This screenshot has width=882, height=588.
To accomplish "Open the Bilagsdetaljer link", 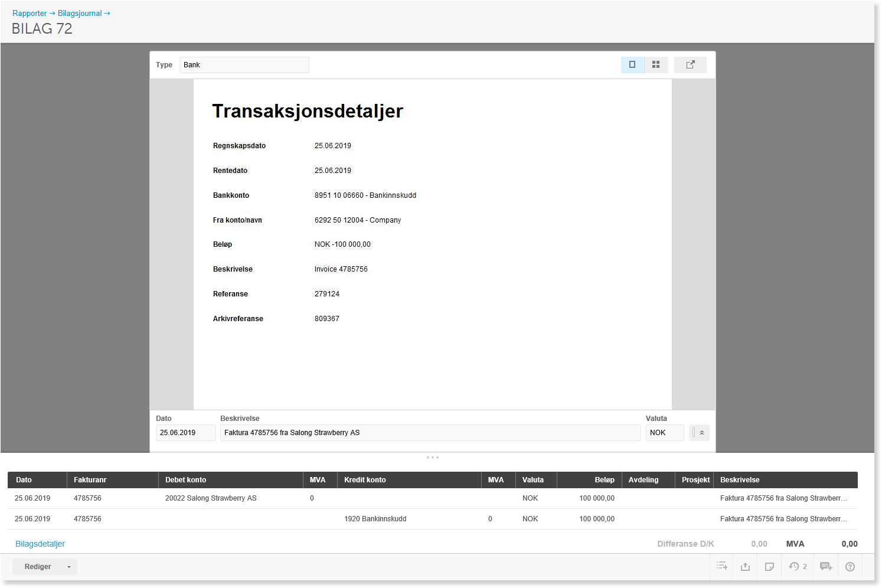I will click(x=40, y=544).
